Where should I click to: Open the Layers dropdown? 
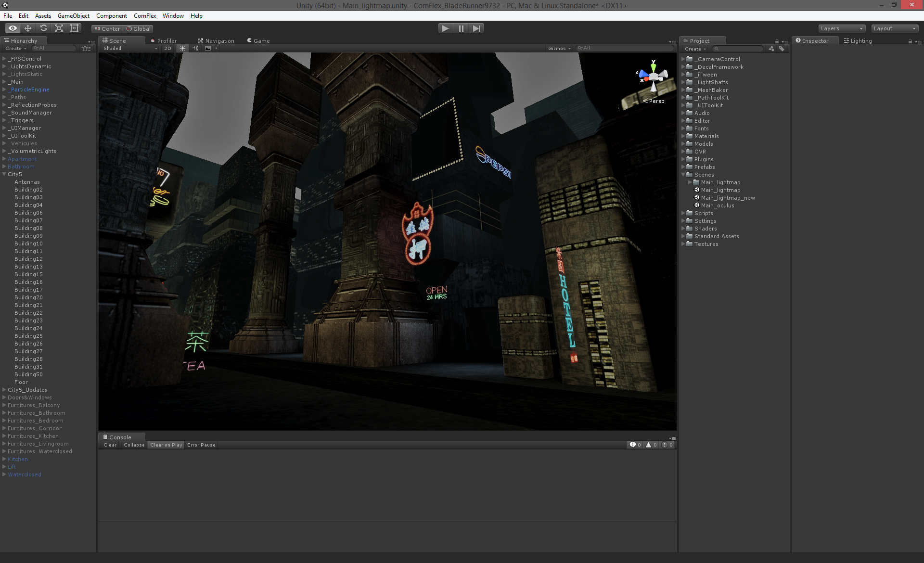coord(842,28)
